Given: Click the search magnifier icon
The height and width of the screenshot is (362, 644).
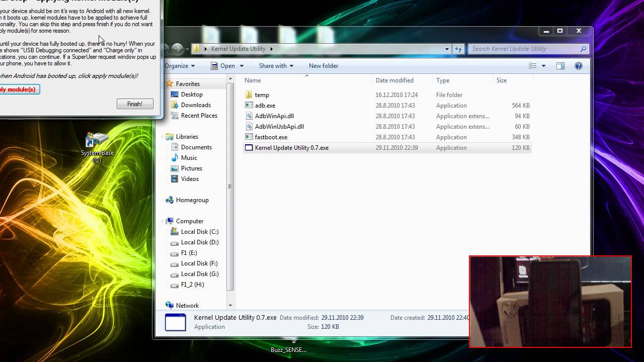Looking at the screenshot, I should (x=583, y=49).
